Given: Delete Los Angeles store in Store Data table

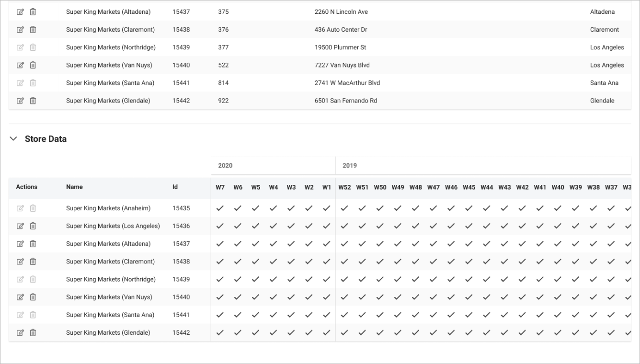Looking at the screenshot, I should click(x=33, y=226).
